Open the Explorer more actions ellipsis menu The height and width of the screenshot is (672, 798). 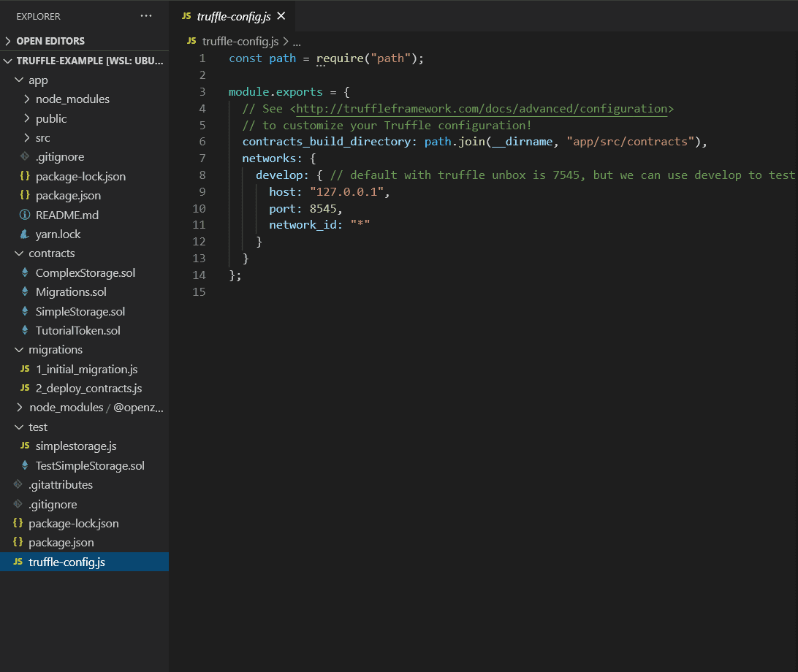[146, 16]
